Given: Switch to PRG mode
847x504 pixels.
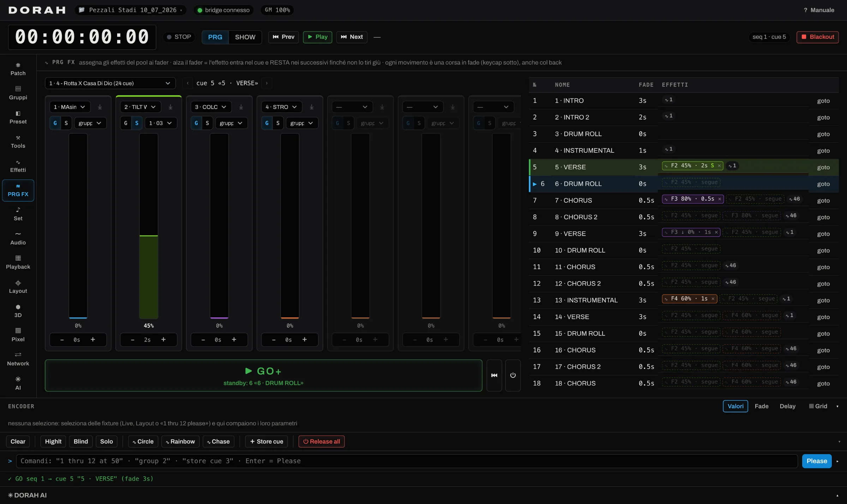Looking at the screenshot, I should (x=215, y=37).
